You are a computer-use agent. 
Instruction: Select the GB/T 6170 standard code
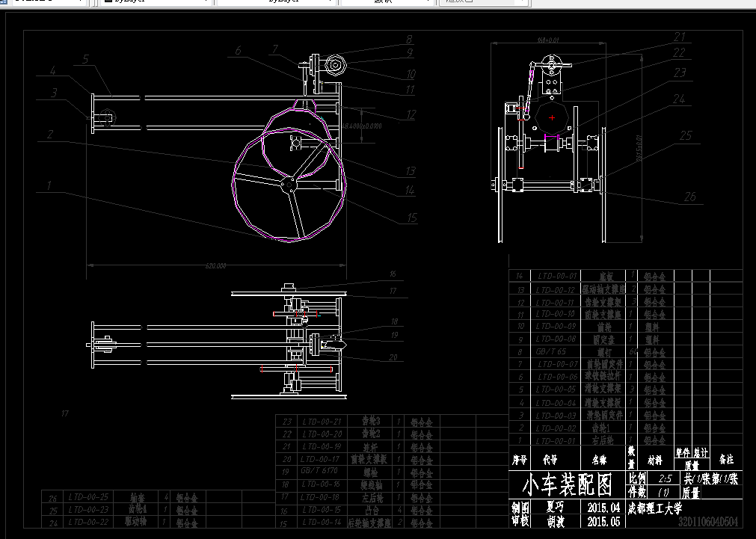[x=319, y=470]
